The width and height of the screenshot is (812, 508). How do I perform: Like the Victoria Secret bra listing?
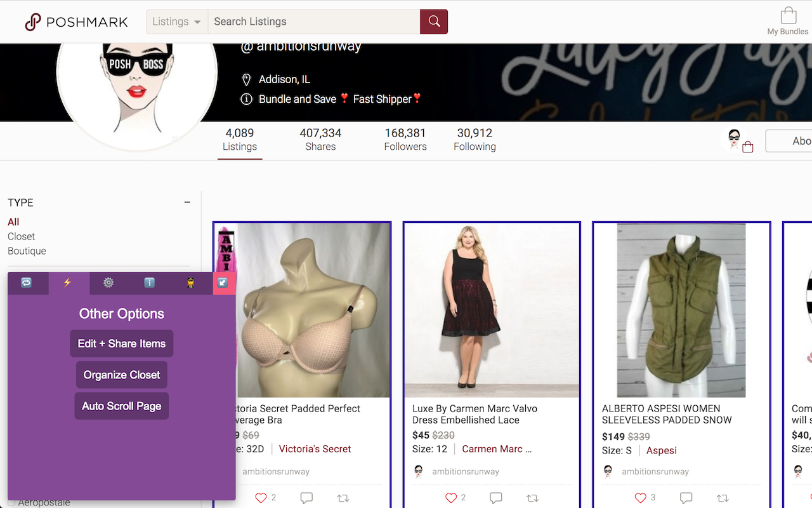261,498
